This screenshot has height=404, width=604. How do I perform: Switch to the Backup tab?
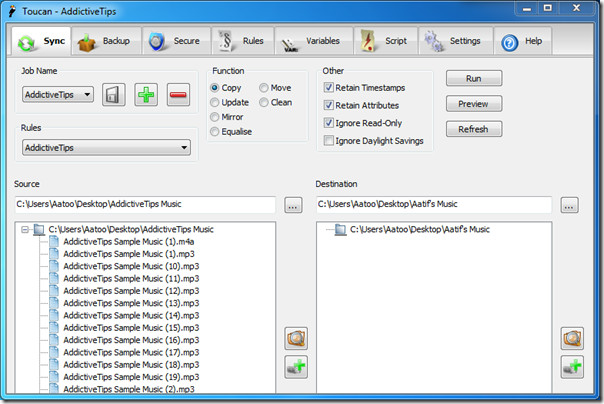click(106, 41)
